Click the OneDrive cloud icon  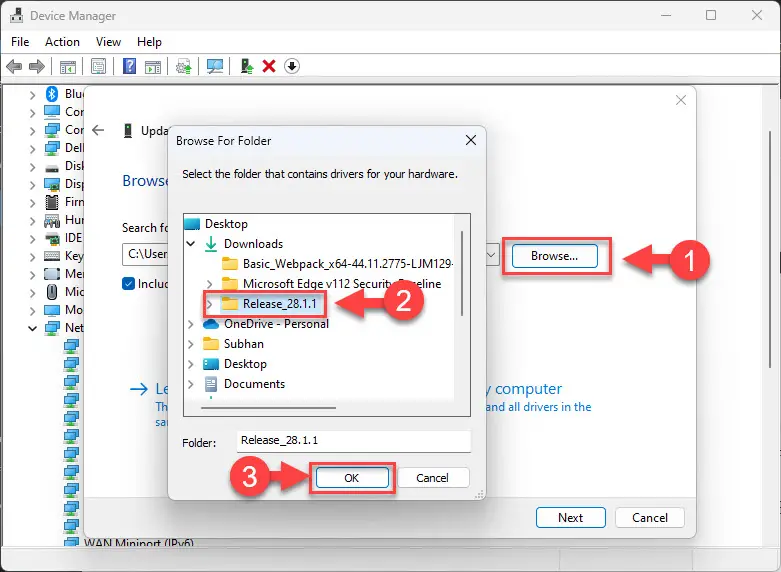pos(210,324)
